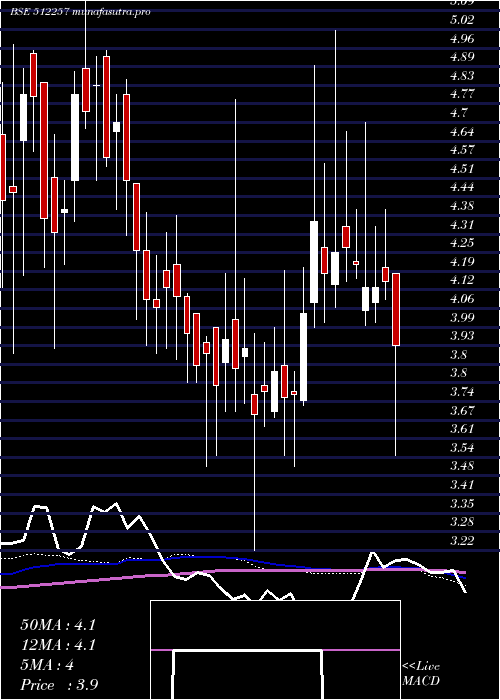Select the 3.61 price label
The image size is (500, 700).
[462, 429]
